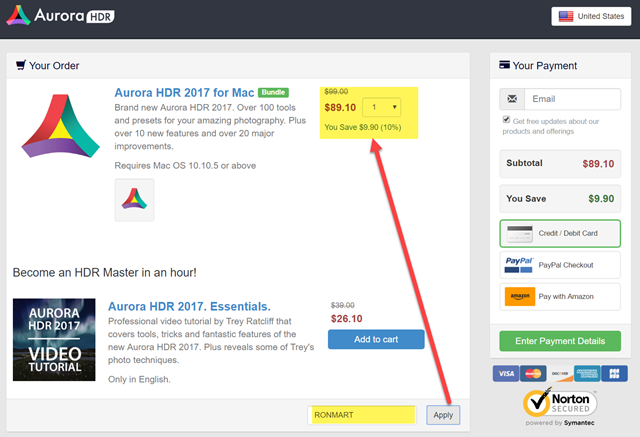The height and width of the screenshot is (437, 640).
Task: Click the Visa card logo
Action: 506,374
